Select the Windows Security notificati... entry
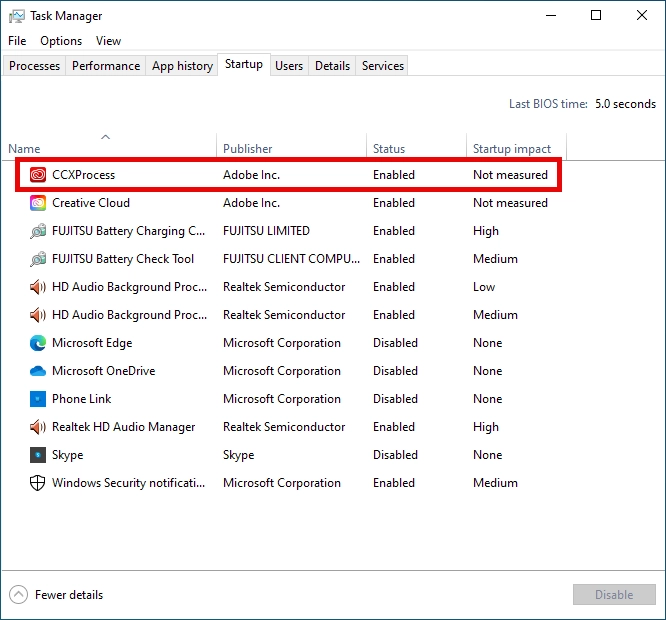Screen dimensions: 666x620 [x=128, y=483]
